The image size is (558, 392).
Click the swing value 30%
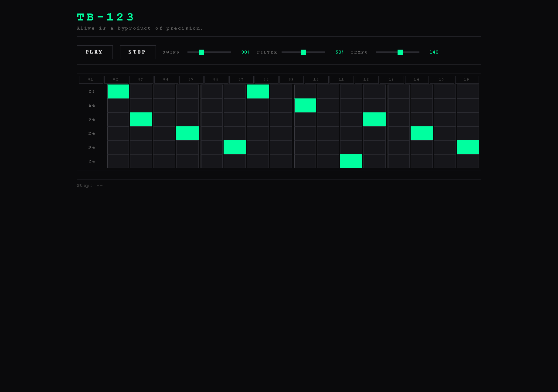pos(246,52)
